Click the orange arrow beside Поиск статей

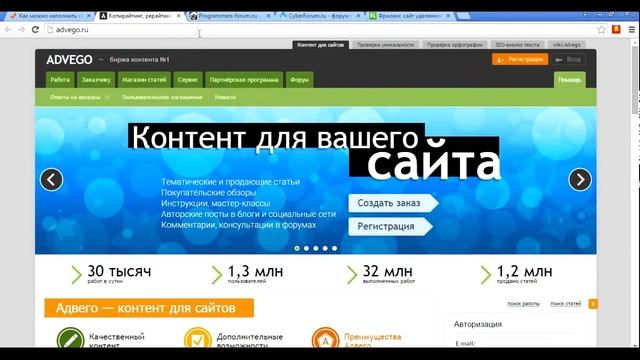593,304
